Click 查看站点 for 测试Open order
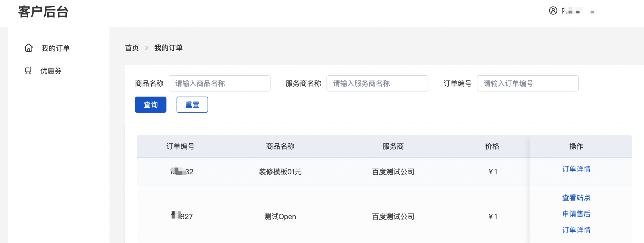 coord(576,198)
